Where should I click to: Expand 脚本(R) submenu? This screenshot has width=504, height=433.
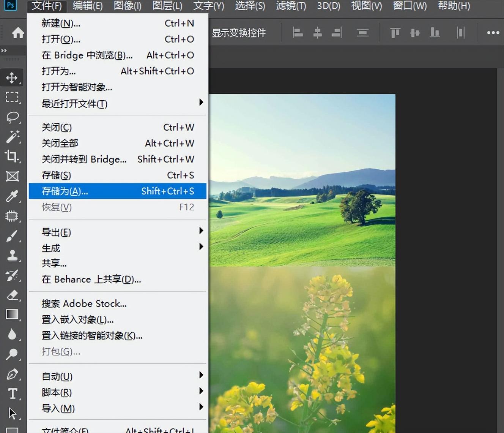coord(201,391)
